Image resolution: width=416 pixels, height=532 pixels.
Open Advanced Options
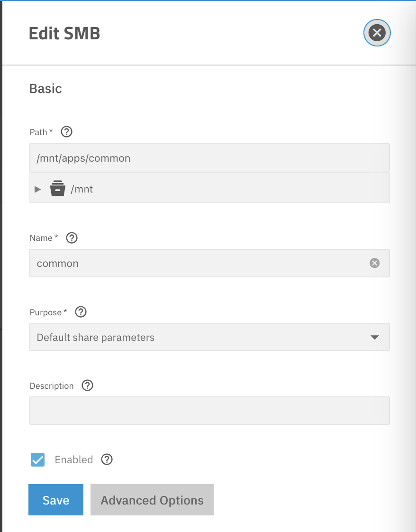(152, 500)
